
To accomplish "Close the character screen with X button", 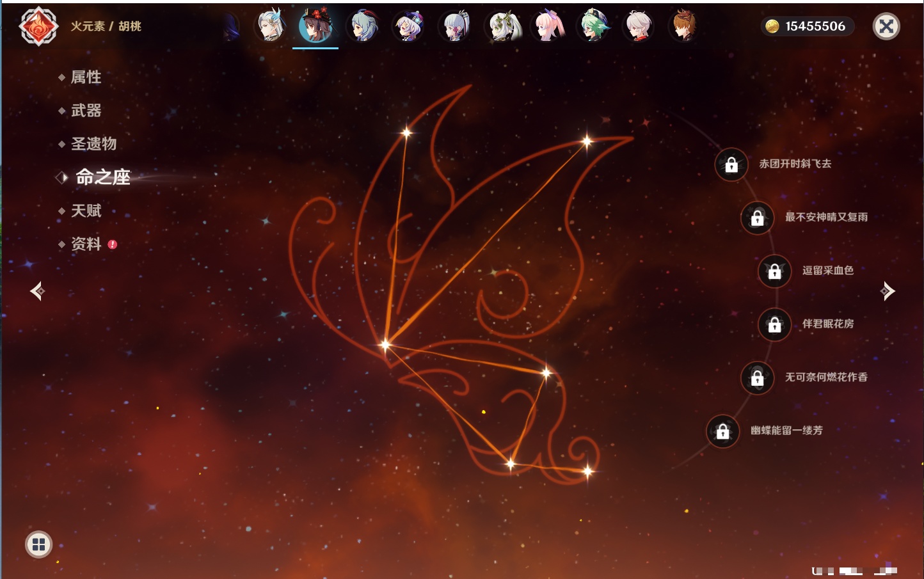I will 886,26.
